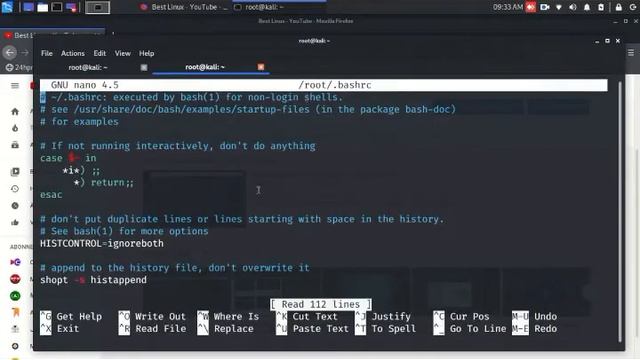This screenshot has width=640, height=360.
Task: Close the first root@kali terminal tab
Action: pos(144,67)
